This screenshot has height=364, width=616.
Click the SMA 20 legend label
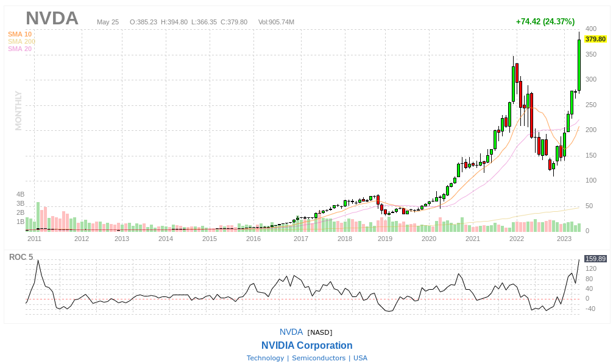[x=19, y=49]
